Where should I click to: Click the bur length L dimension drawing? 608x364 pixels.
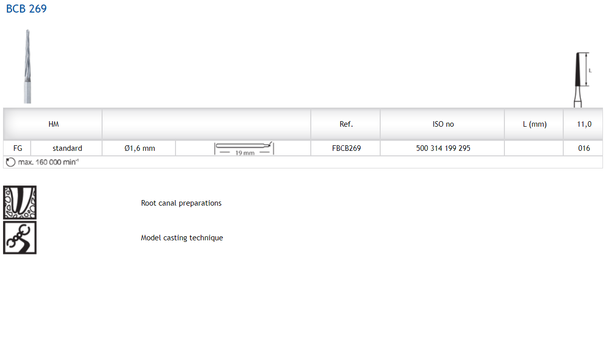click(582, 79)
